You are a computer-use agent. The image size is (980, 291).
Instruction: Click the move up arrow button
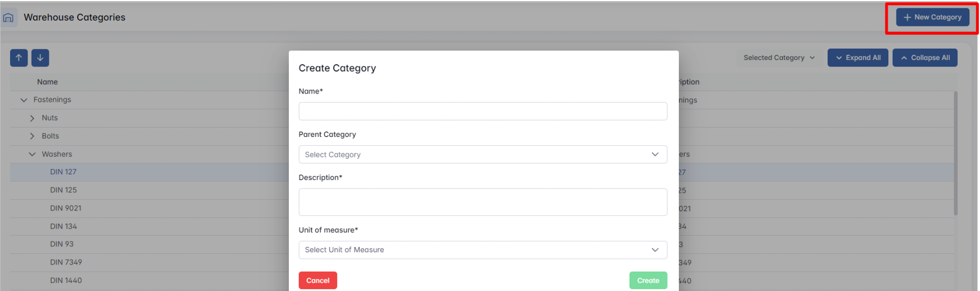pos(19,58)
